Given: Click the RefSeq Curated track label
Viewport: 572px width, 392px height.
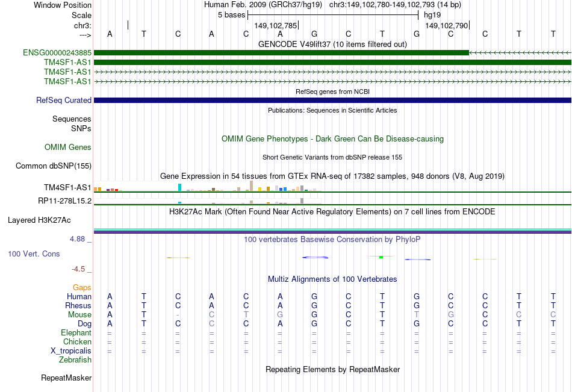Looking at the screenshot, I should pos(63,100).
